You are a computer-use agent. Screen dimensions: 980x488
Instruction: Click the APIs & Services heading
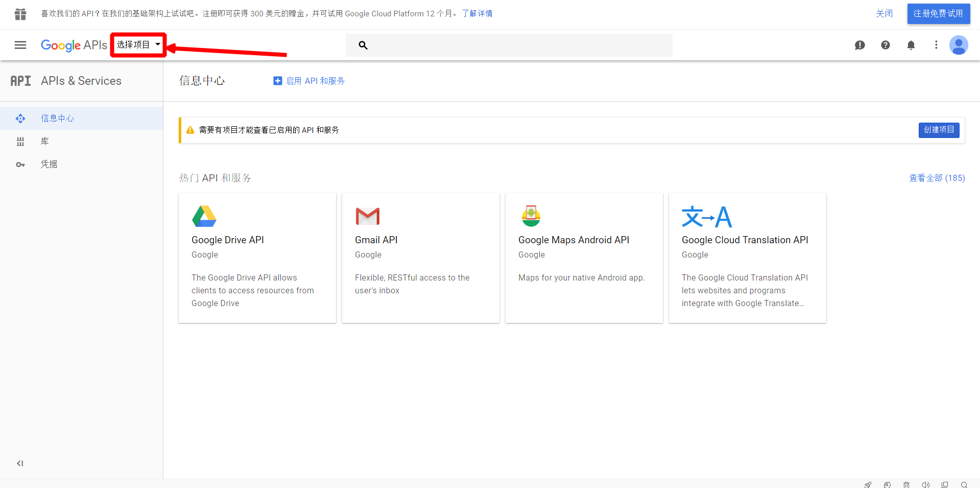tap(81, 81)
